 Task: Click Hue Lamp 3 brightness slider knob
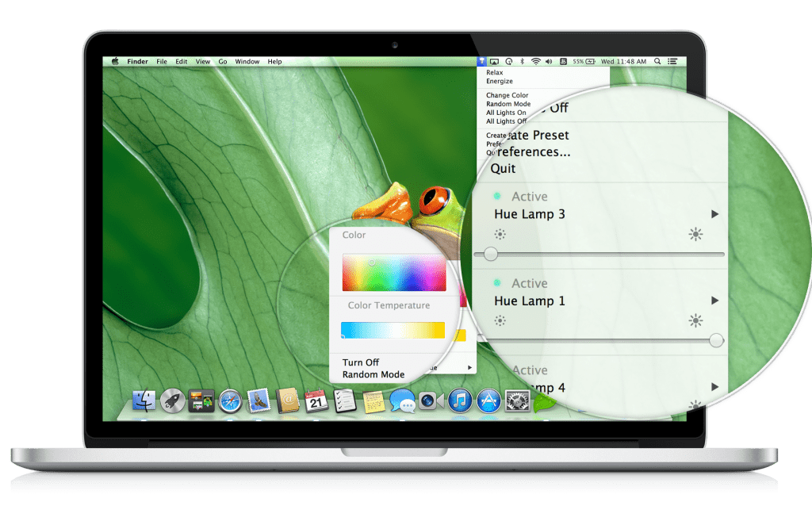coord(491,255)
